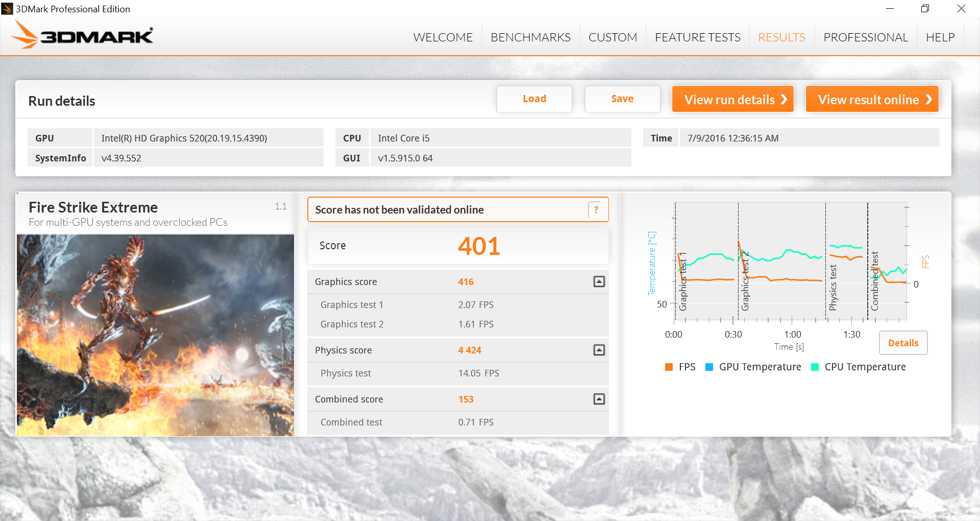Click the performance monitoring chart
This screenshot has height=521, width=980.
tap(790, 262)
